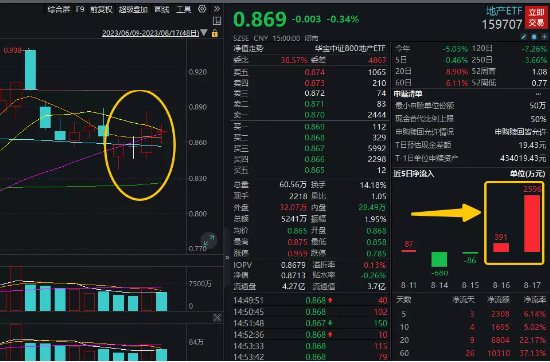Click the F9 toolbar button
Viewport: 550px width, 362px height.
[80, 9]
